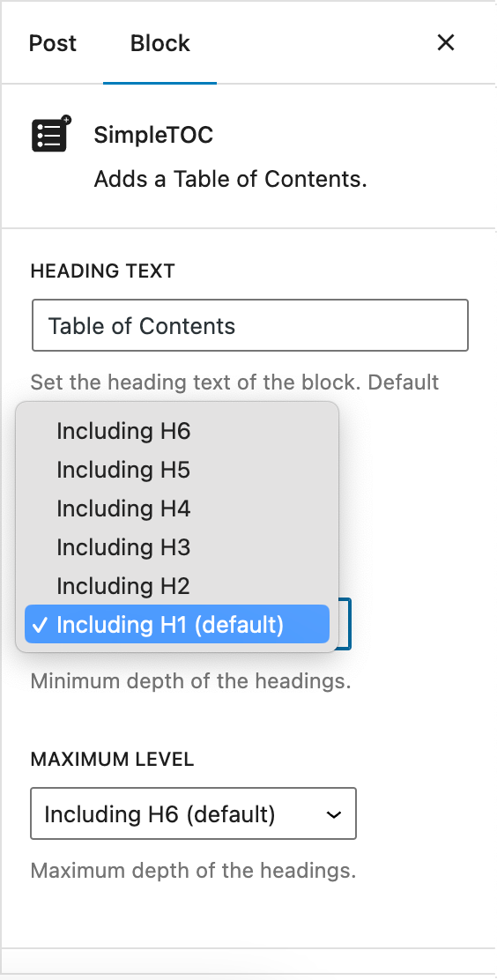497x980 pixels.
Task: Click the Maximum depth of the headings help text
Action: coord(193,871)
